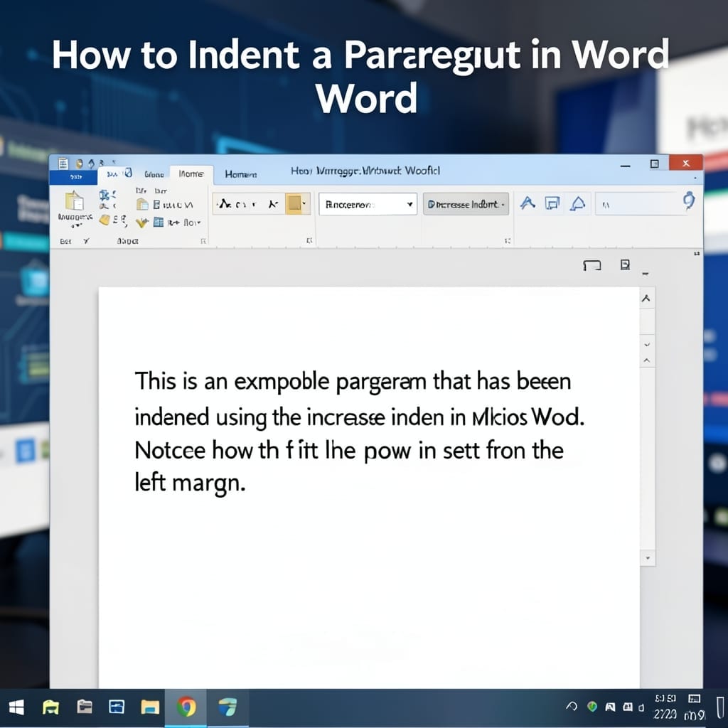The image size is (728, 728).
Task: Expand the font group dialog launcher
Action: tap(309, 240)
